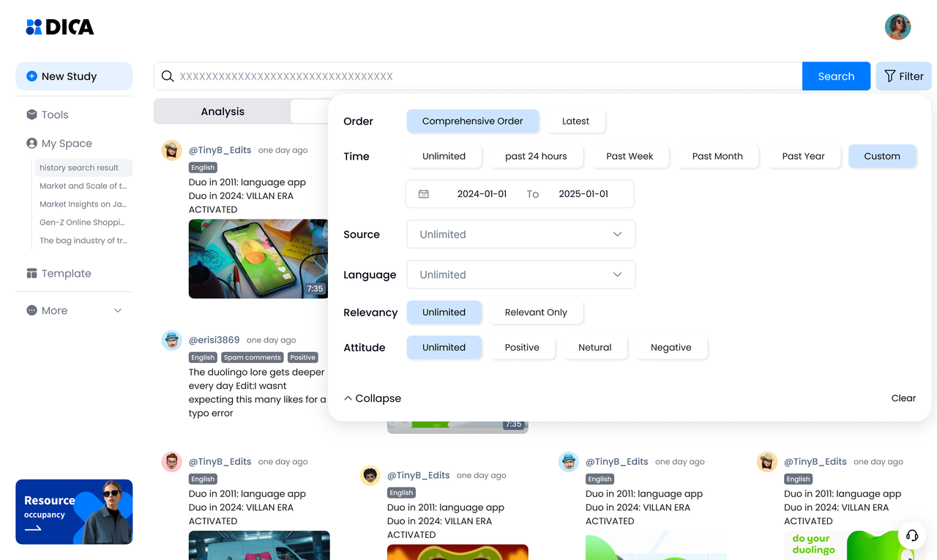937x560 pixels.
Task: Select Past Week time filter
Action: [630, 156]
